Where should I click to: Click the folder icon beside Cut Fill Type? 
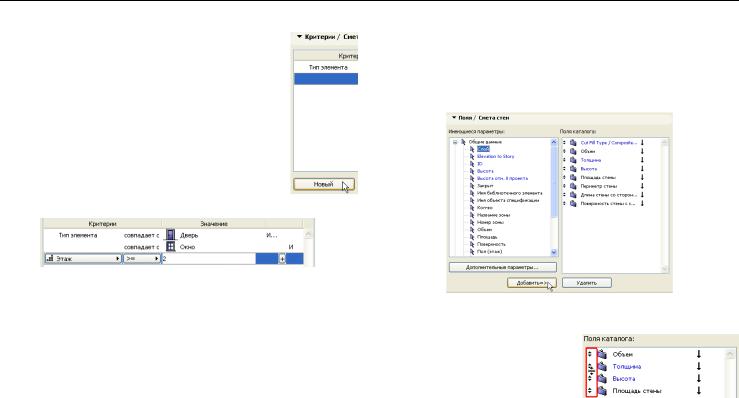point(573,142)
